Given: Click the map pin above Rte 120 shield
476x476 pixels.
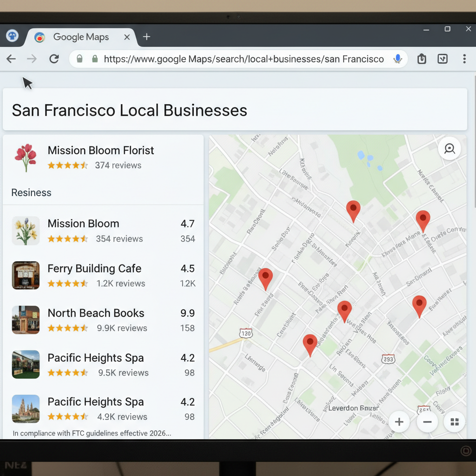Looking at the screenshot, I should [265, 279].
